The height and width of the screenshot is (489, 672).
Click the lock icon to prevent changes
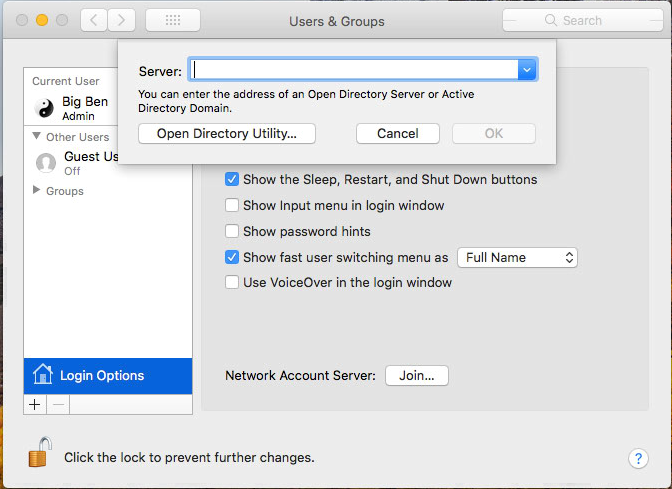[40, 452]
